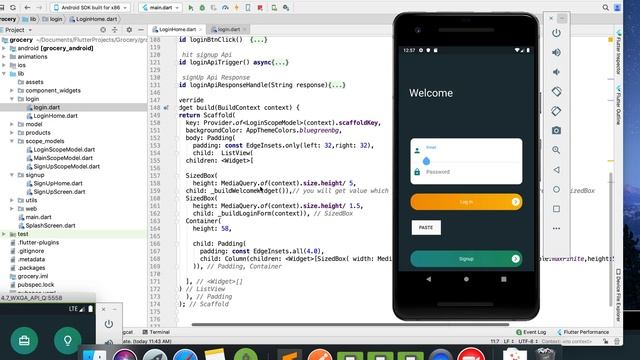Tap the Password field in the app
640x360 pixels.
point(466,172)
